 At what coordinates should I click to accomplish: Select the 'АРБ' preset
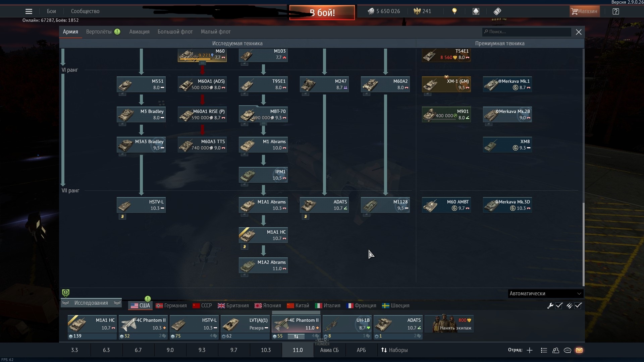pos(361,350)
